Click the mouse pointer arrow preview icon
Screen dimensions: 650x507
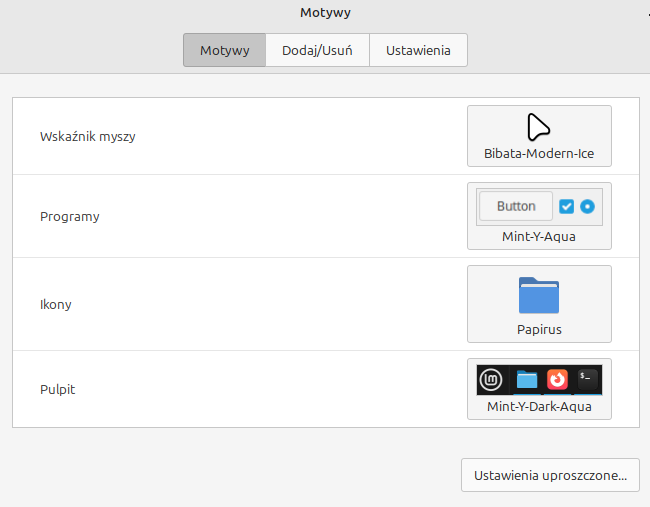point(538,126)
